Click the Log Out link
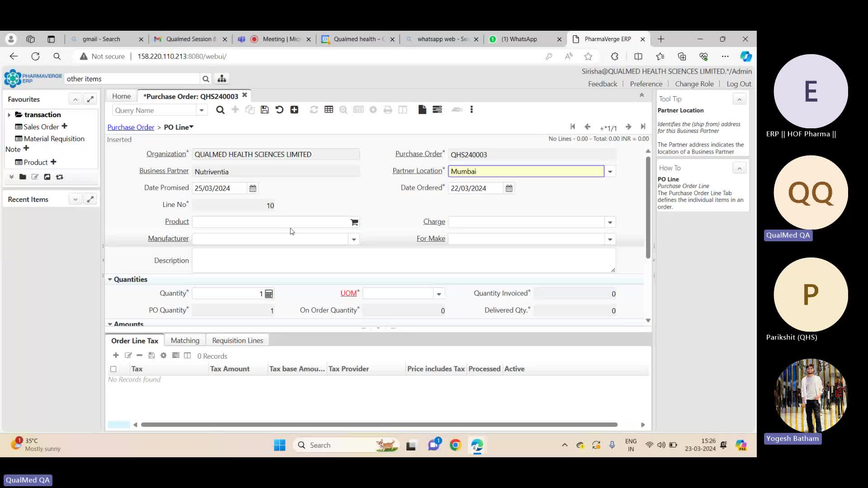Image resolution: width=868 pixels, height=488 pixels. 739,84
